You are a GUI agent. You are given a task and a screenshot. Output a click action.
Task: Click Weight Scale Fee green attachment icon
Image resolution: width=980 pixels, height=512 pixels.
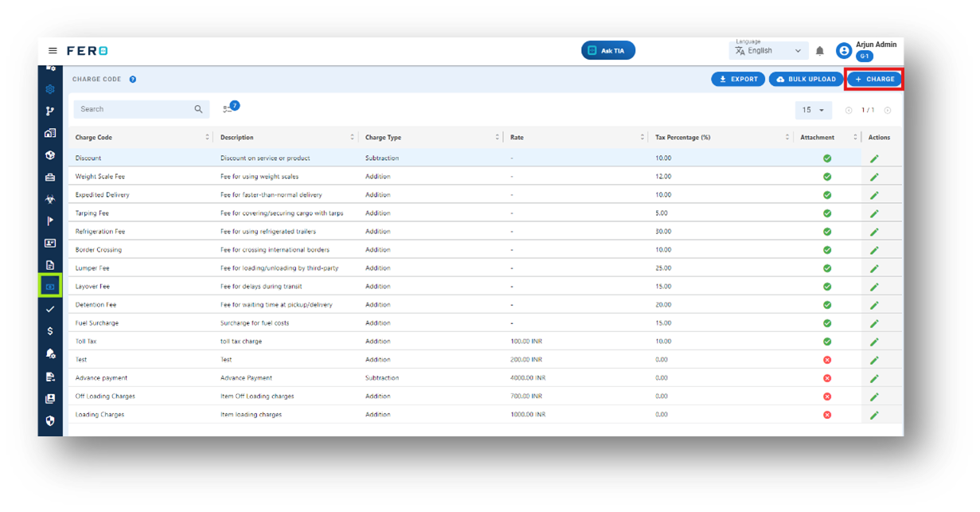827,177
